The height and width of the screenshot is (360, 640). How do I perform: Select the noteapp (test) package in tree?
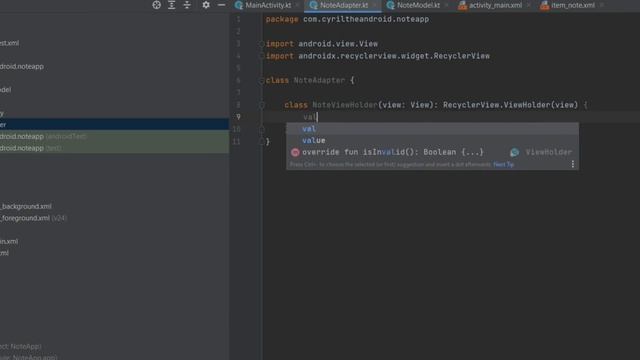click(x=114, y=148)
